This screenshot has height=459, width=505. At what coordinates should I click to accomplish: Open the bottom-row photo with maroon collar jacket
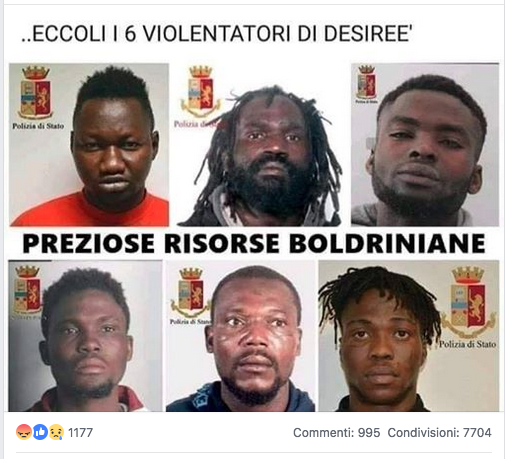pos(85,336)
